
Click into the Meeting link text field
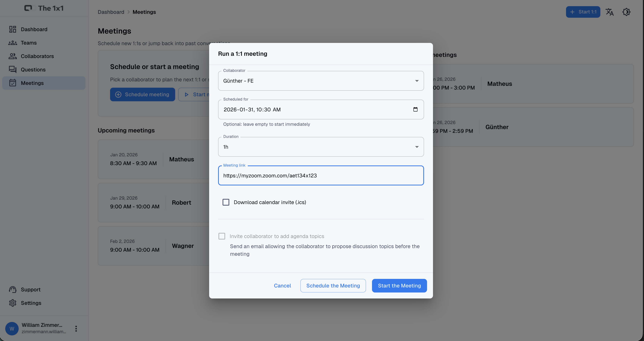pyautogui.click(x=321, y=176)
